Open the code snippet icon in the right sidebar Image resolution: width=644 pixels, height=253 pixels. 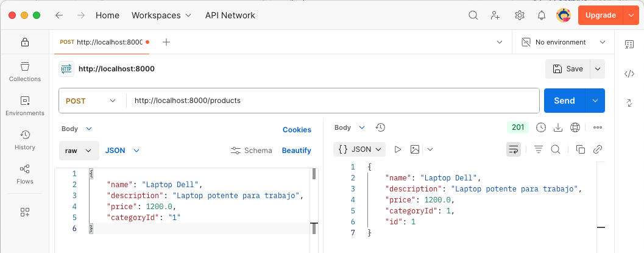coord(629,74)
